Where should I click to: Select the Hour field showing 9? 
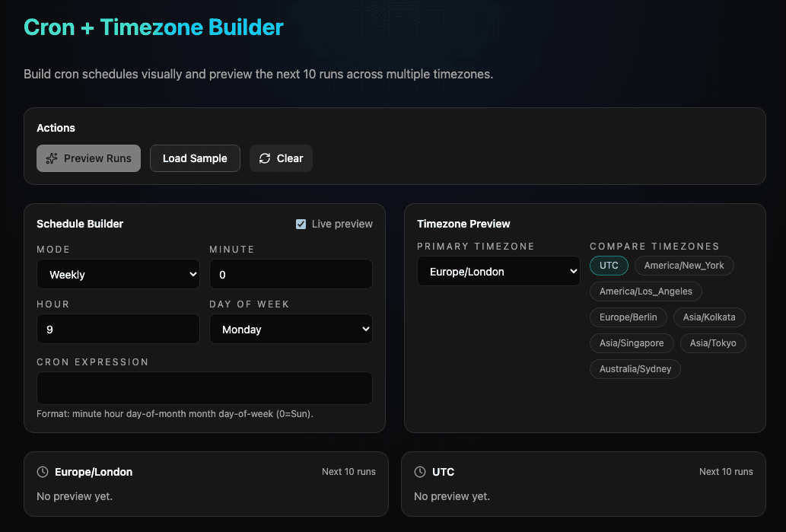click(118, 329)
